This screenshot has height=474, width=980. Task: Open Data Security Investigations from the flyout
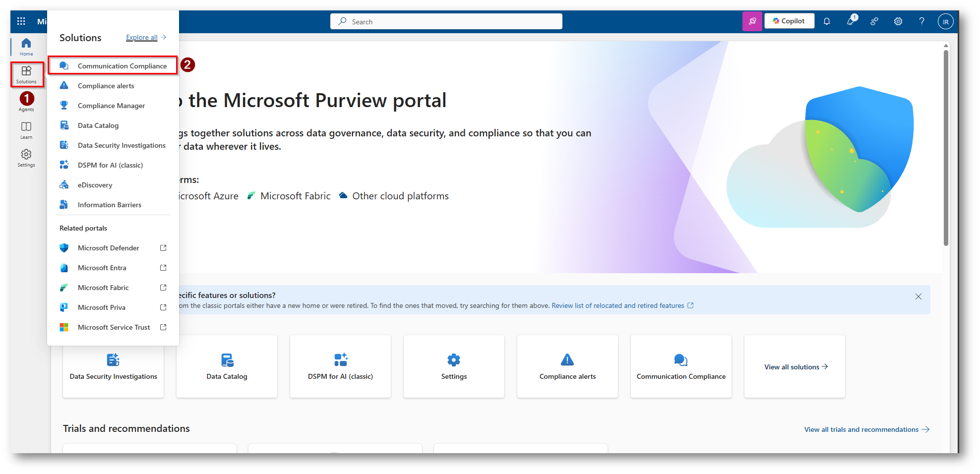tap(113, 145)
